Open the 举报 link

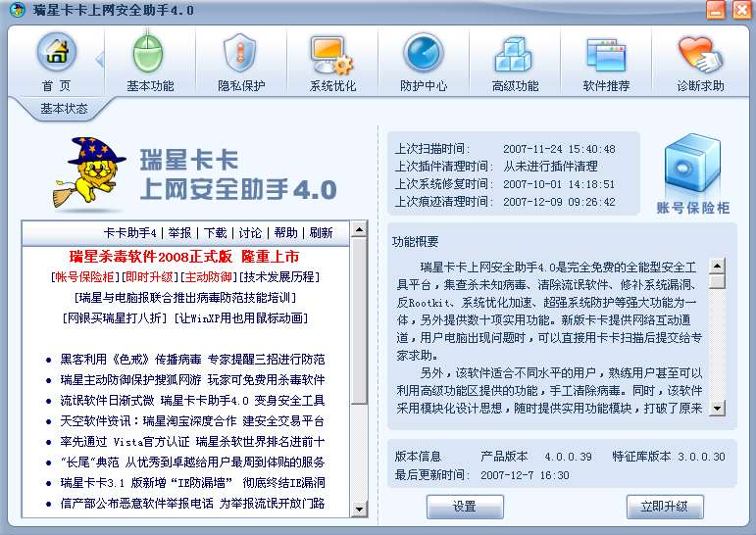(x=179, y=233)
